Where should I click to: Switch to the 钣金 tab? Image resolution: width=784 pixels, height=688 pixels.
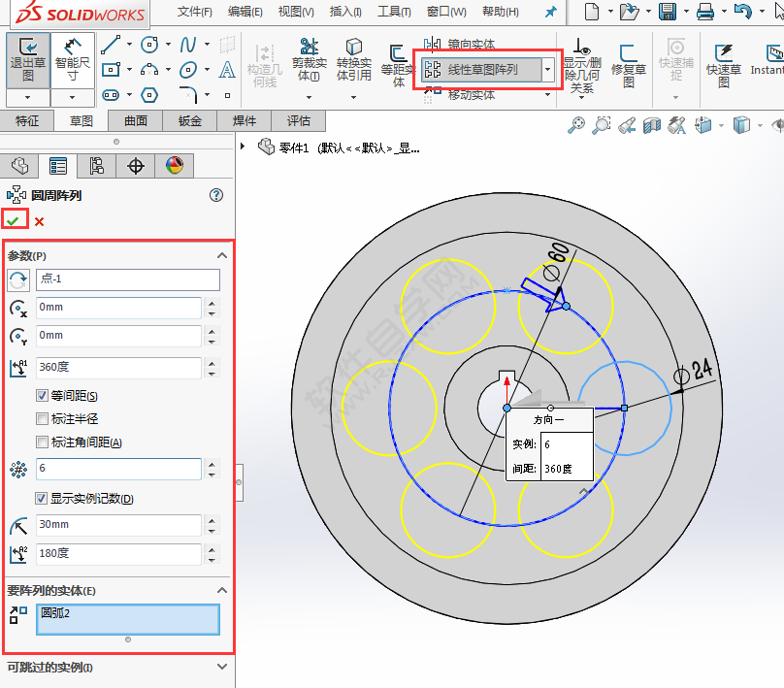point(190,121)
